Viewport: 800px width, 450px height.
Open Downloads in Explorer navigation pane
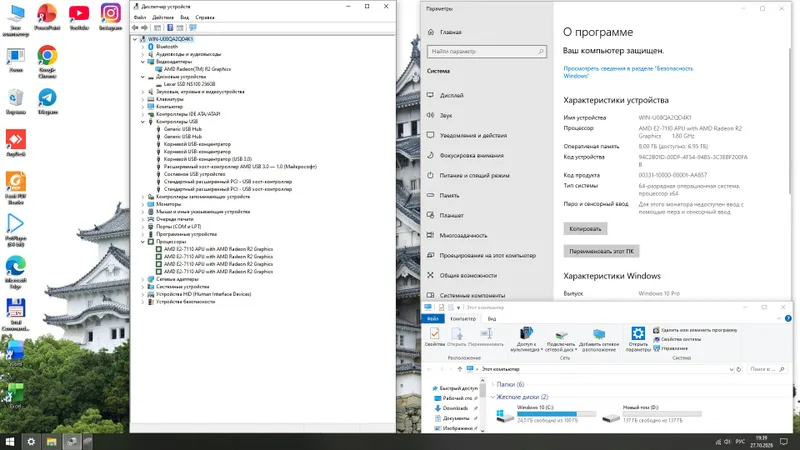455,408
